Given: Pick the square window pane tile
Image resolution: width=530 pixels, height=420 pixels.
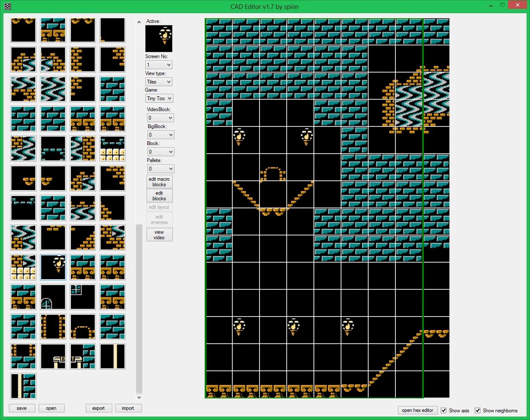Looking at the screenshot, I should coord(83,297).
